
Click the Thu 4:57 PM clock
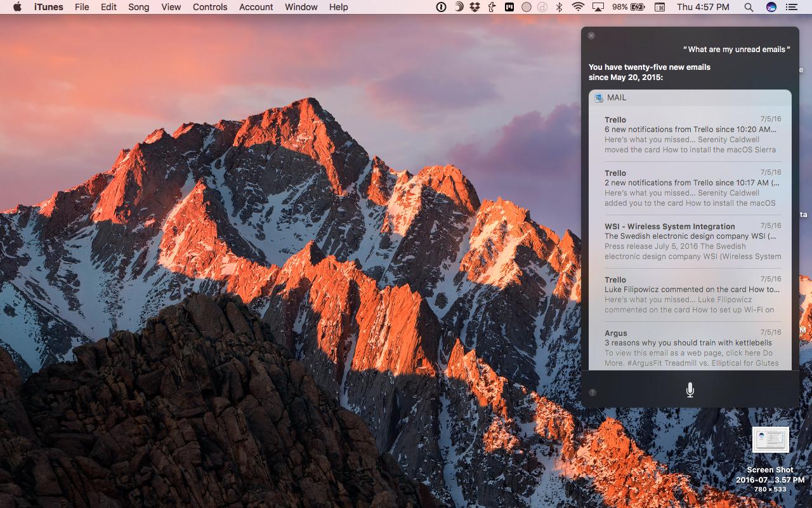click(x=703, y=7)
